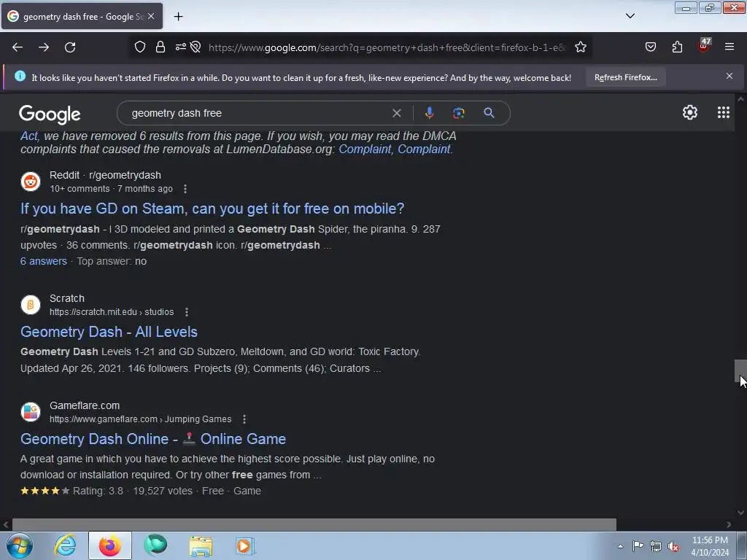This screenshot has width=747, height=560.
Task: Expand the list all tabs chevron
Action: click(630, 16)
